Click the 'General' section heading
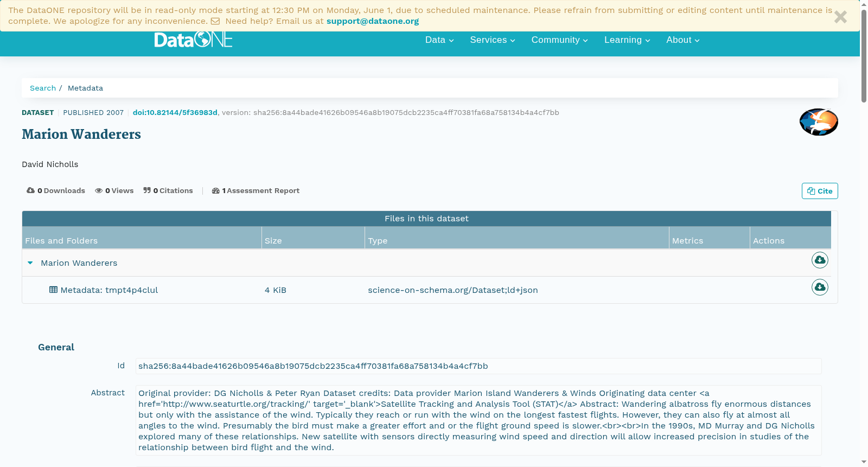This screenshot has height=467, width=868. (x=56, y=347)
